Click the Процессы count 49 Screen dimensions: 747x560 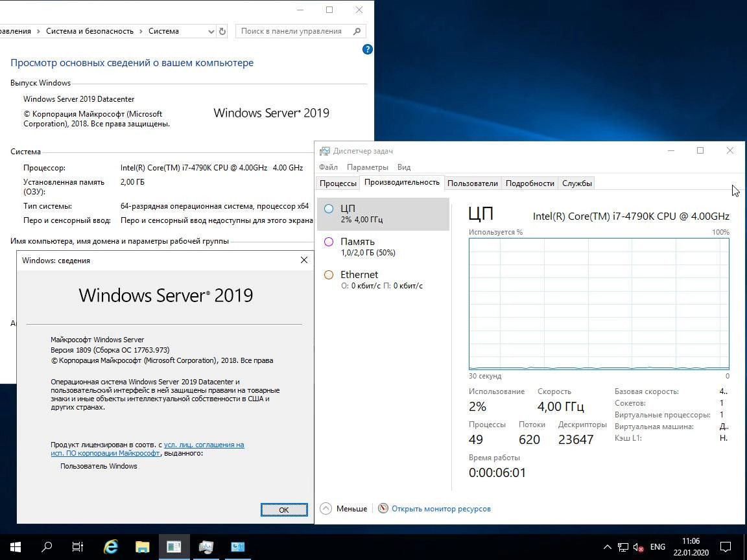476,439
